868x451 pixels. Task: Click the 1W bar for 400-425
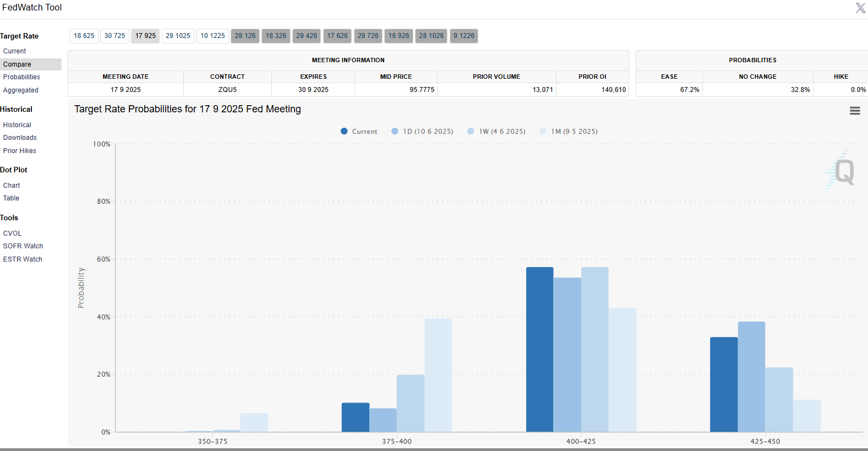tap(594, 350)
